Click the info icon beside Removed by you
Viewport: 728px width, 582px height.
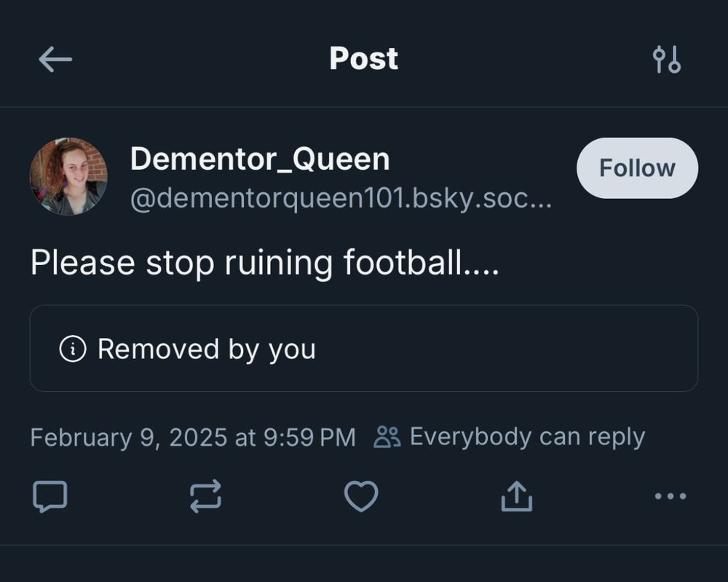pos(73,349)
